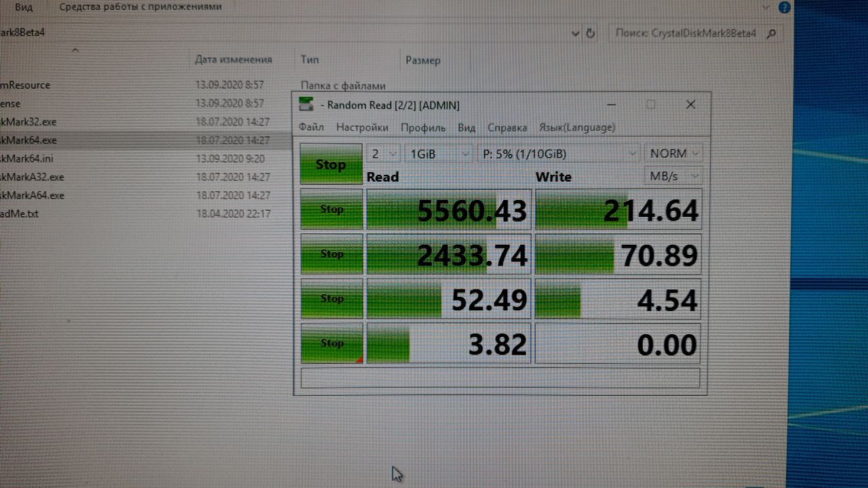Click the Explorer help question mark icon
868x488 pixels.
coord(783,8)
